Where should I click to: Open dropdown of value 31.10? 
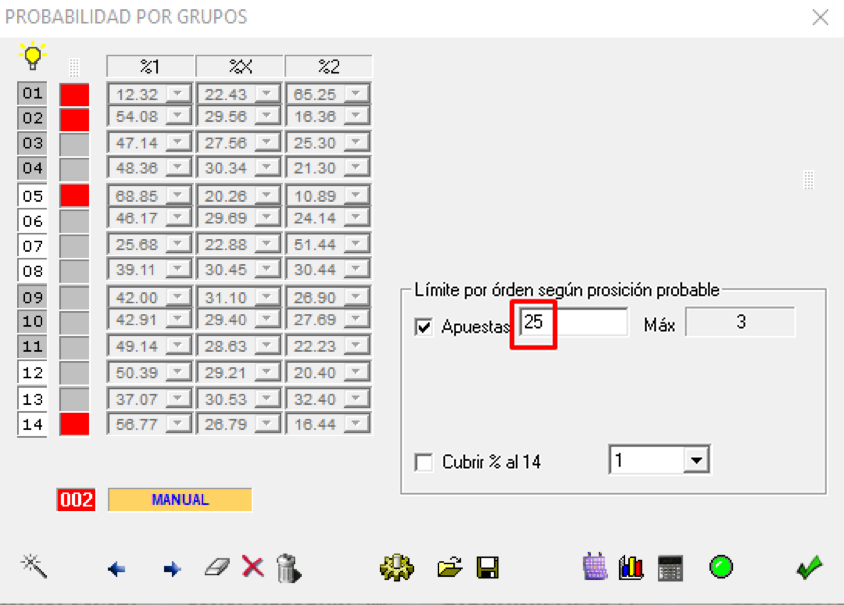266,297
